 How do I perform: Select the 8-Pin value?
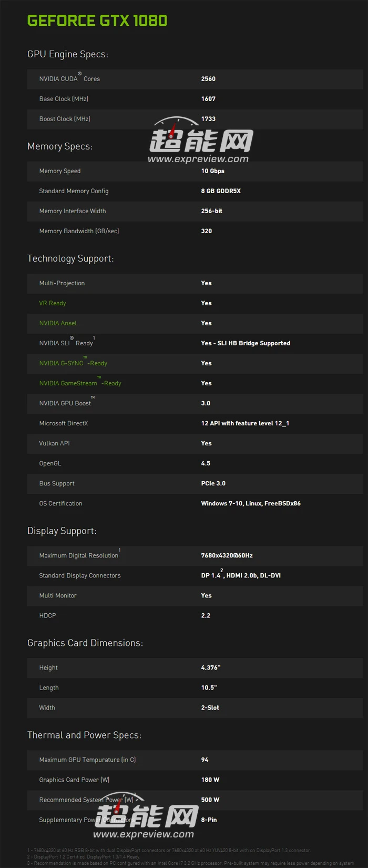(x=209, y=820)
